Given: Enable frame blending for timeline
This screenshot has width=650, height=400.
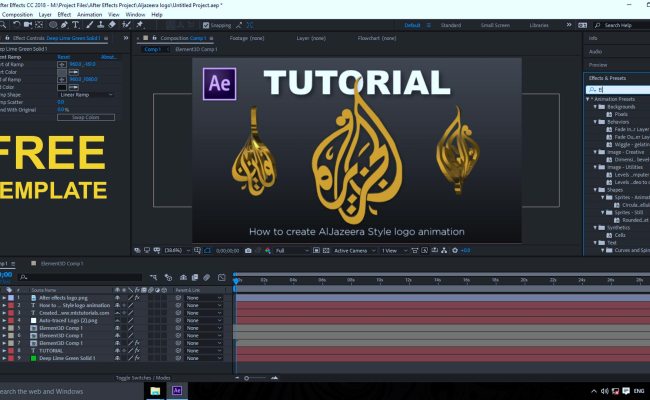Looking at the screenshot, I should coord(195,277).
